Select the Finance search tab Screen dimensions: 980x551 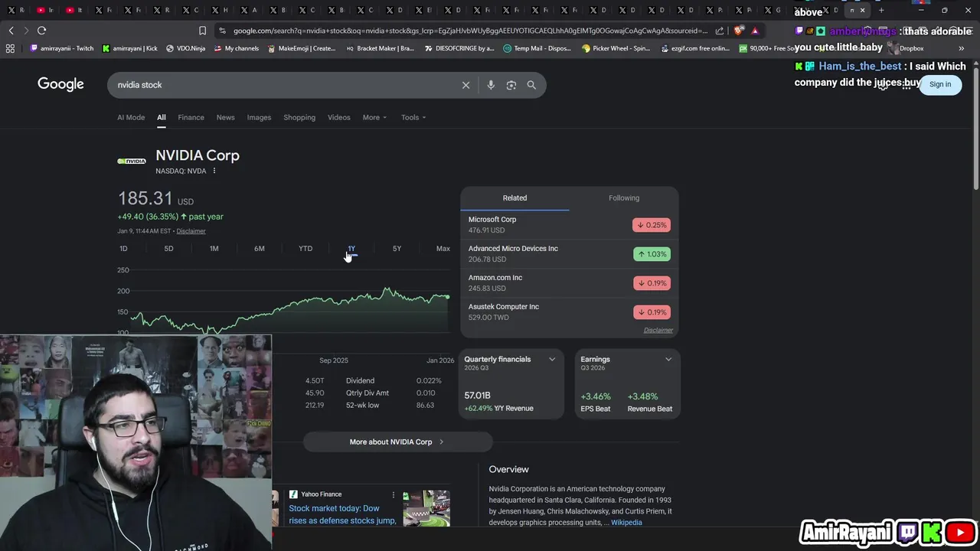pos(191,117)
